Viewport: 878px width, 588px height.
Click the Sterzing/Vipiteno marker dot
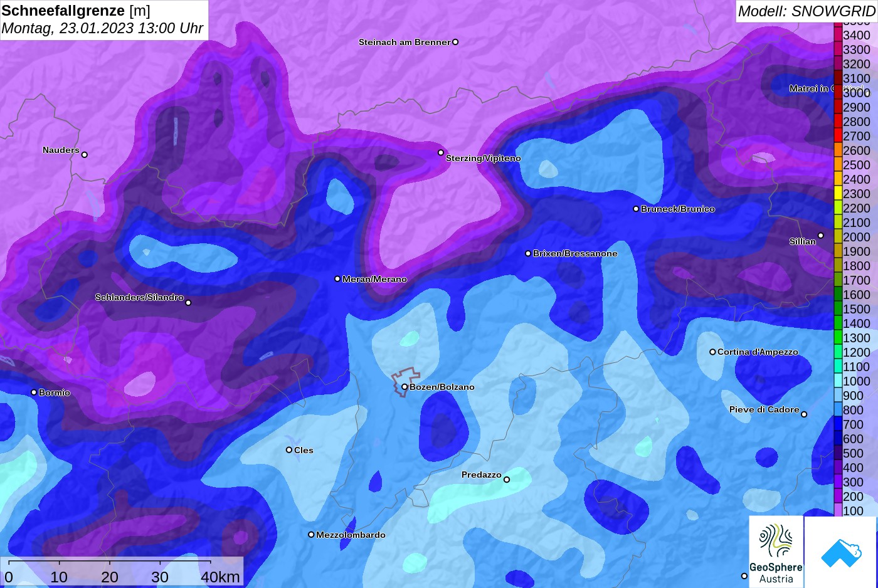click(441, 152)
